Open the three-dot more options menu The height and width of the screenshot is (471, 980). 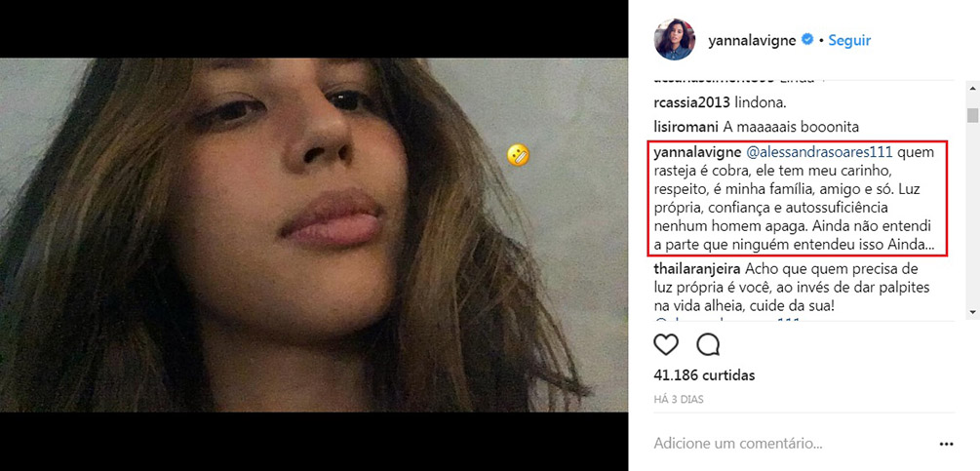click(945, 444)
